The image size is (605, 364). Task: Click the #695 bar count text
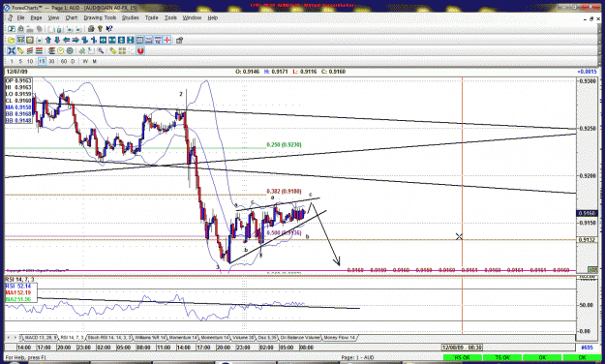coord(587,348)
